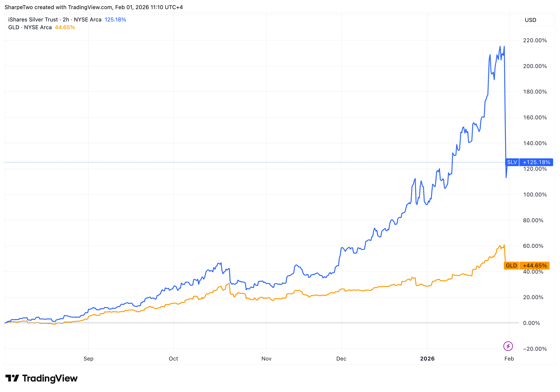Viewport: 560px width, 392px height.
Task: Click the 0.00% price scale label
Action: pos(531,323)
